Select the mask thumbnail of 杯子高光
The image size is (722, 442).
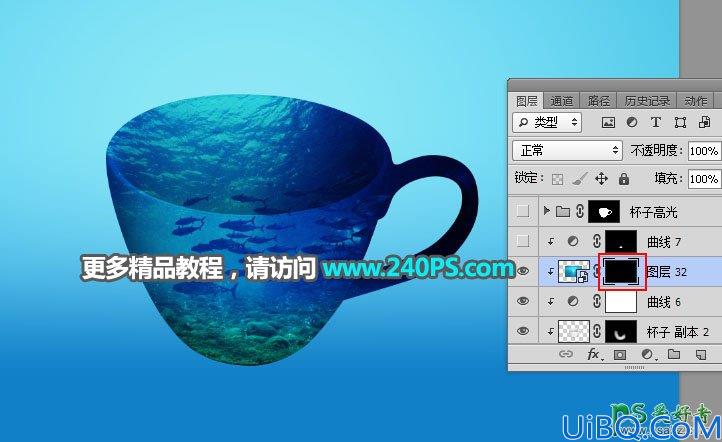[604, 211]
